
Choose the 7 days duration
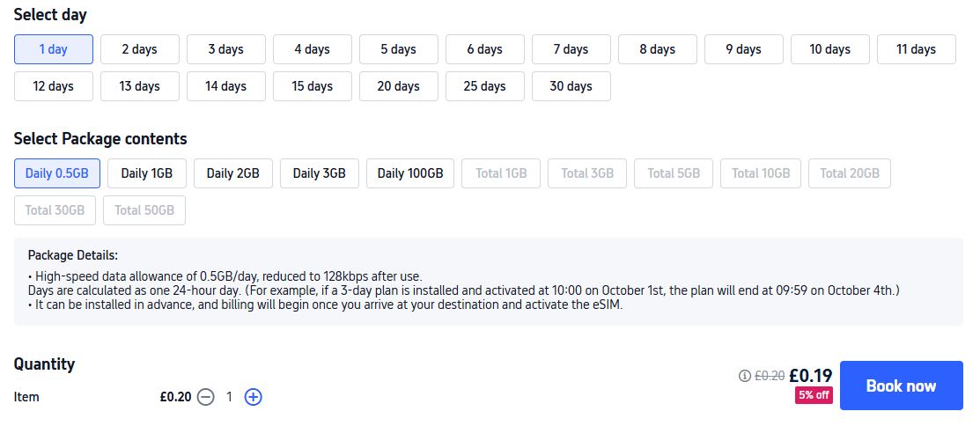click(571, 49)
